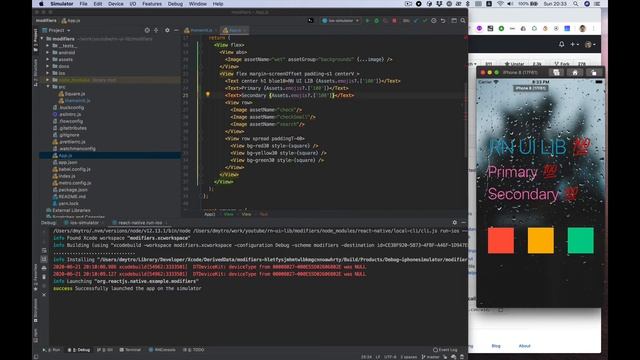Open the Event Log
Viewport: 640px width, 360px height.
pos(445,350)
